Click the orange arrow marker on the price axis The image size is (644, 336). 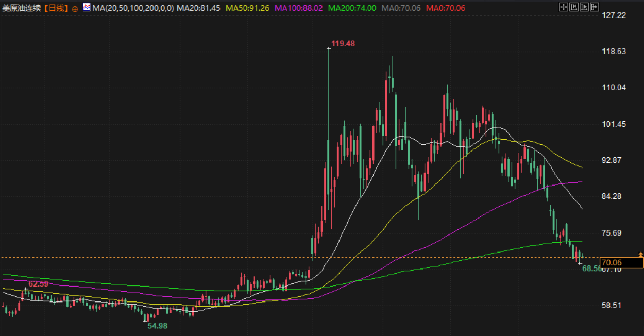coord(640,255)
